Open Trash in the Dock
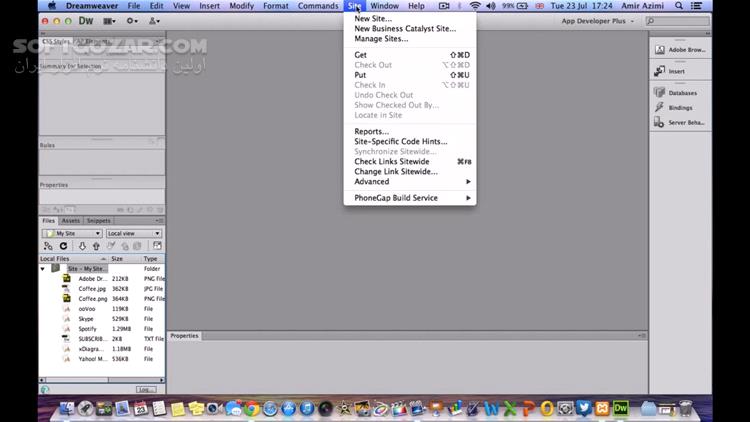 click(x=685, y=408)
